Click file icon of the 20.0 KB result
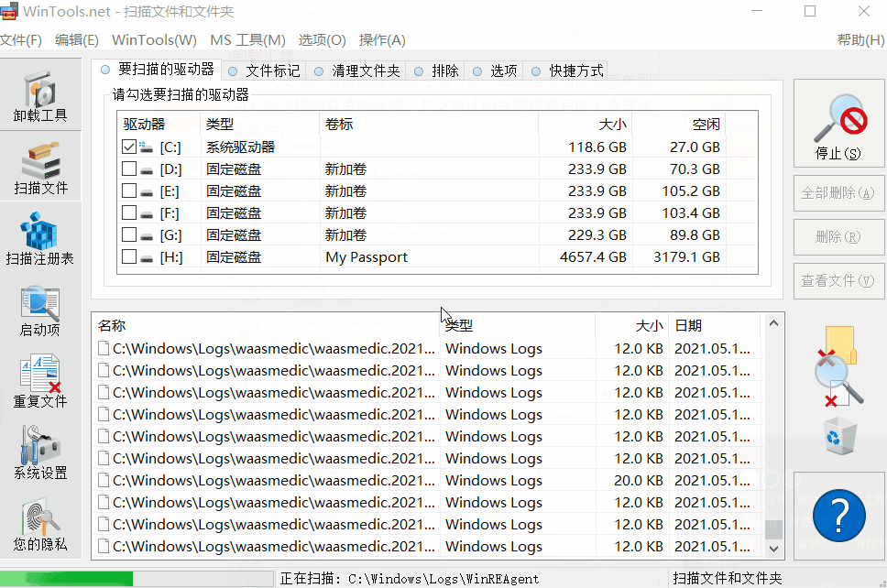This screenshot has width=887, height=588. tap(104, 480)
